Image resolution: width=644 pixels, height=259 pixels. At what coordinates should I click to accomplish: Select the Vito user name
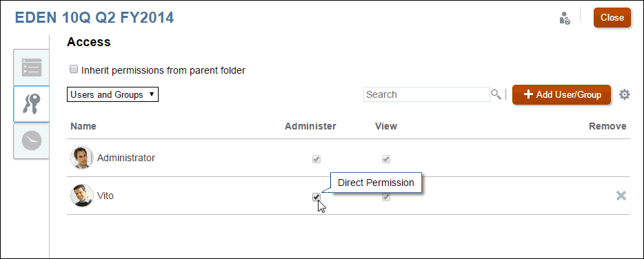105,196
